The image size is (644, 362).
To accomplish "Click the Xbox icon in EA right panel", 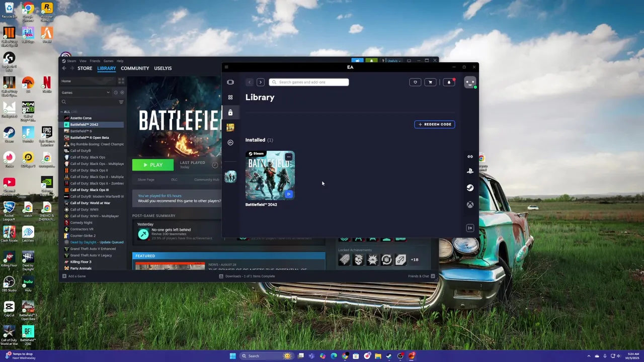I will [470, 205].
